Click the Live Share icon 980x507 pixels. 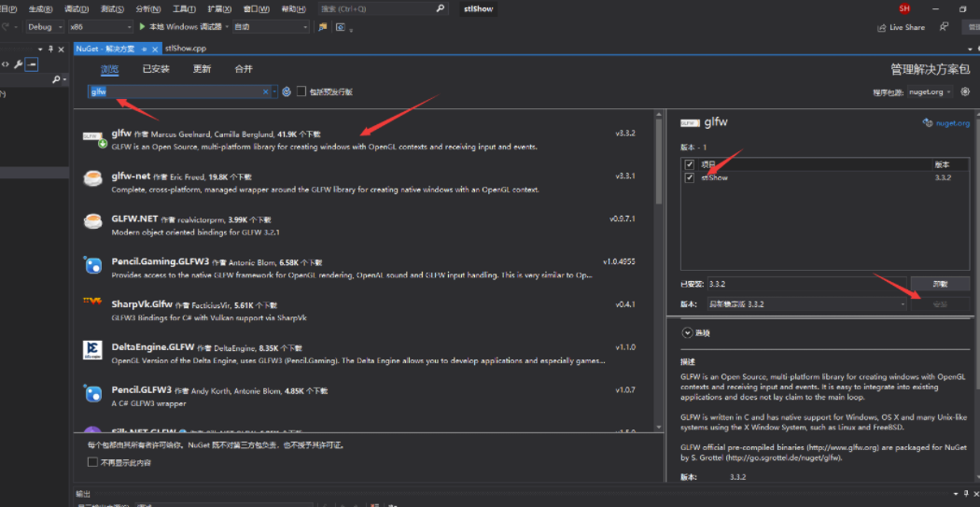pyautogui.click(x=882, y=27)
